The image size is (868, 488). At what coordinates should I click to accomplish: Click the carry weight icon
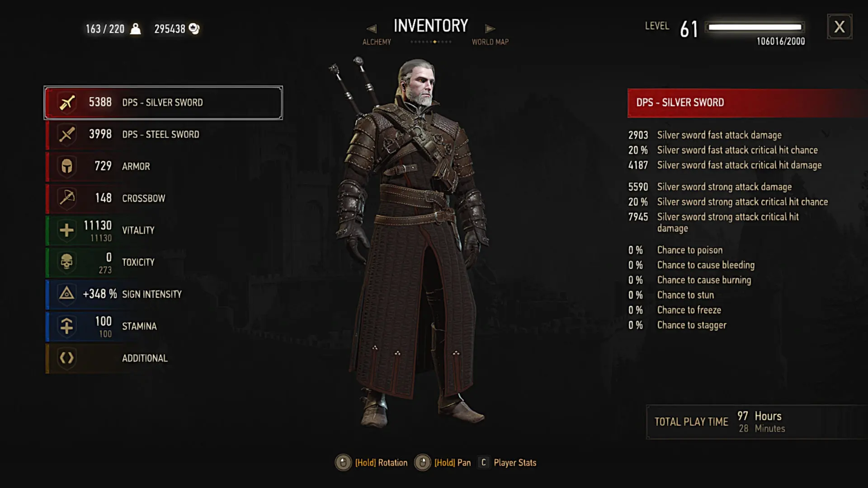135,29
